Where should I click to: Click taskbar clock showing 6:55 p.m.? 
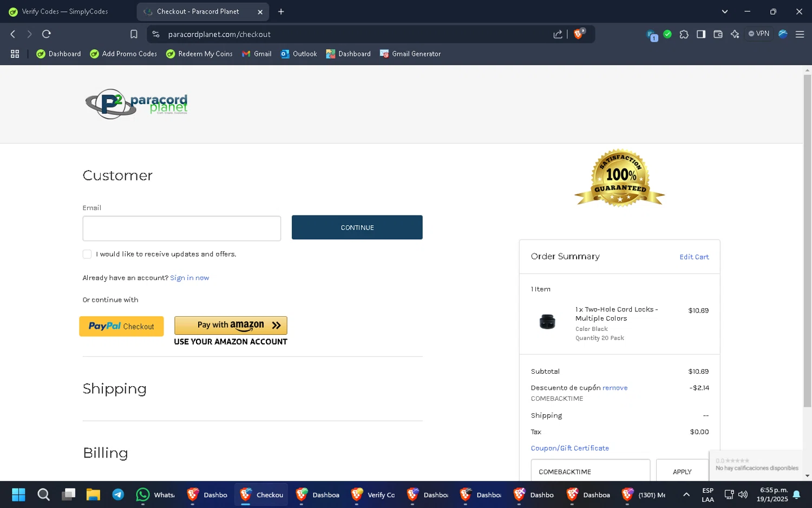click(772, 494)
